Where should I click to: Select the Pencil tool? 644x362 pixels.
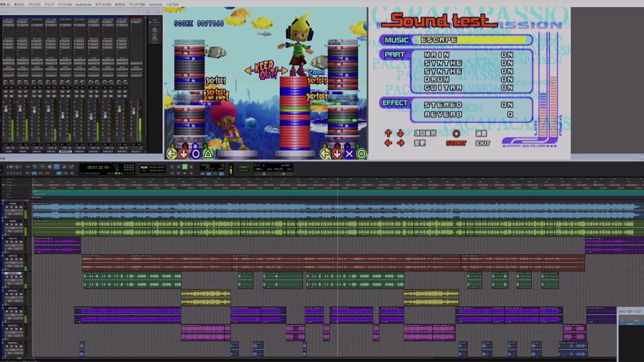coord(71,166)
